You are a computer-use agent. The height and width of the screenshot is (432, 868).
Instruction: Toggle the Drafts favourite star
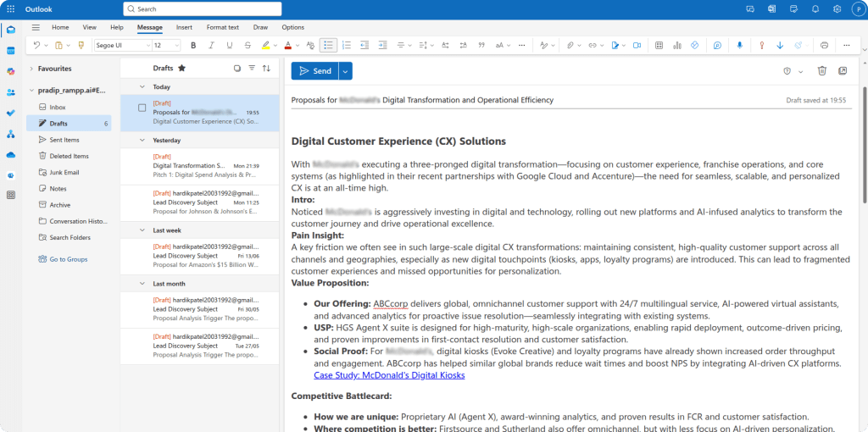(x=181, y=68)
